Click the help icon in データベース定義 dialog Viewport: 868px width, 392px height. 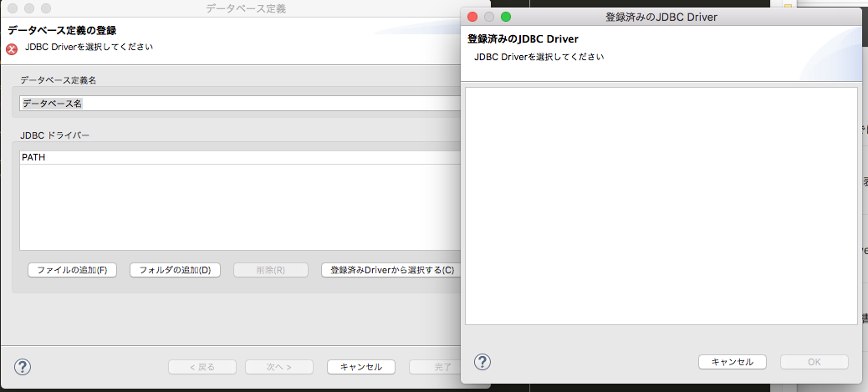coord(23,366)
